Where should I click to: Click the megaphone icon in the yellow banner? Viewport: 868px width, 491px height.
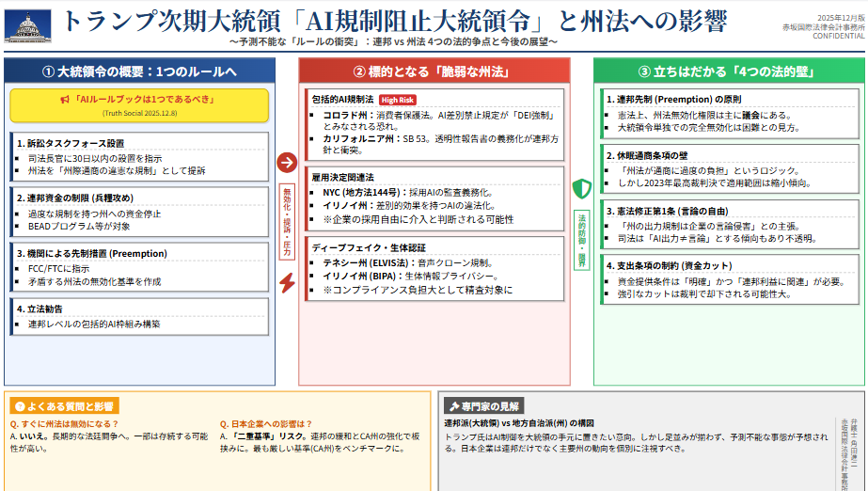pos(65,99)
